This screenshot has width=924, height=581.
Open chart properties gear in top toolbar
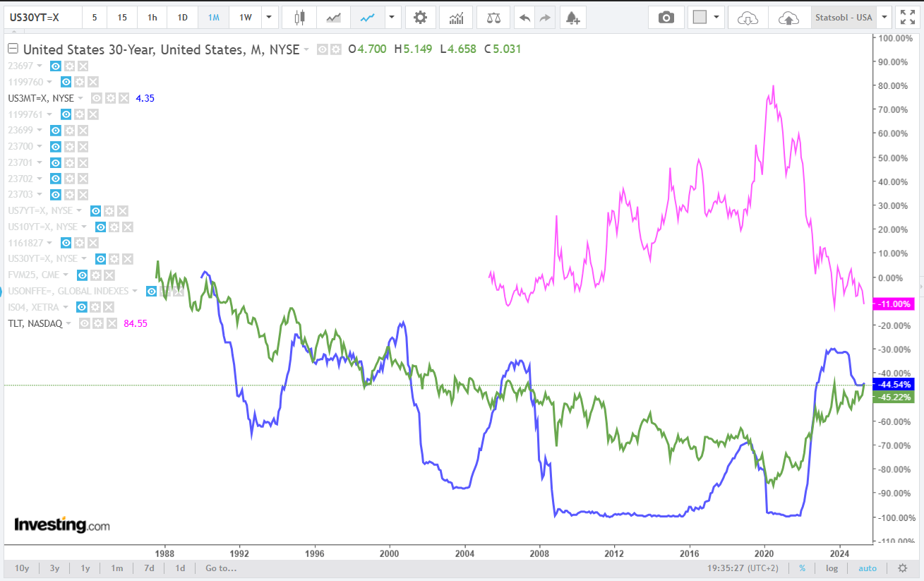pos(420,18)
